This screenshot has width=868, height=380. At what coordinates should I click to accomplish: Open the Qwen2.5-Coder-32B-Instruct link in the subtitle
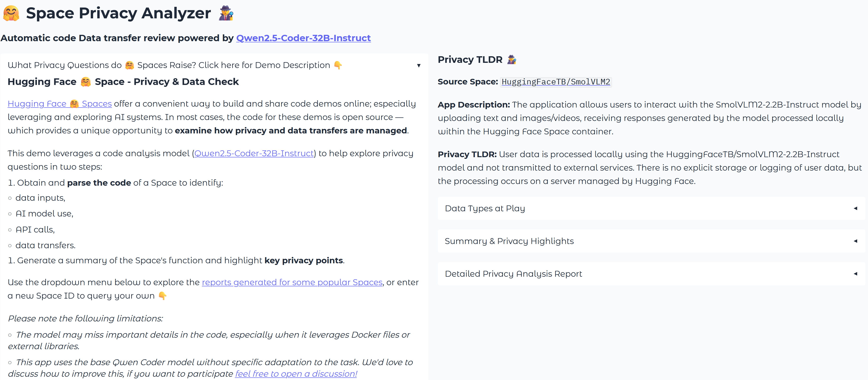303,38
